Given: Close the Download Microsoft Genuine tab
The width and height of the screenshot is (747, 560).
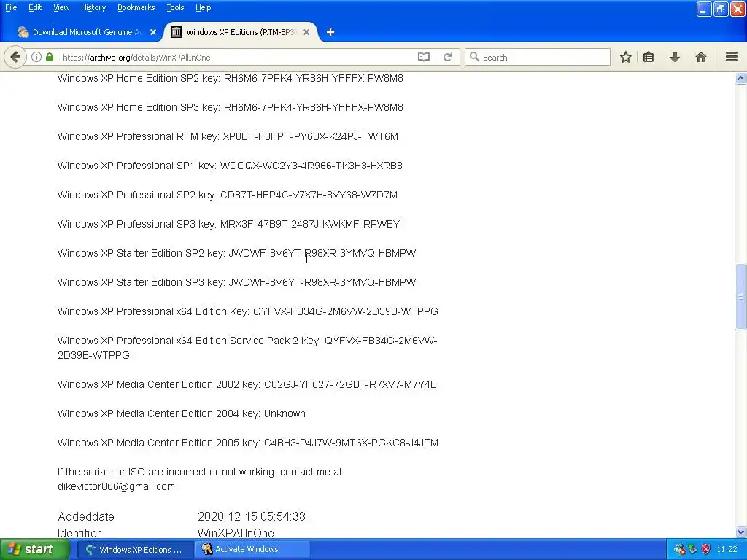Looking at the screenshot, I should click(x=153, y=32).
